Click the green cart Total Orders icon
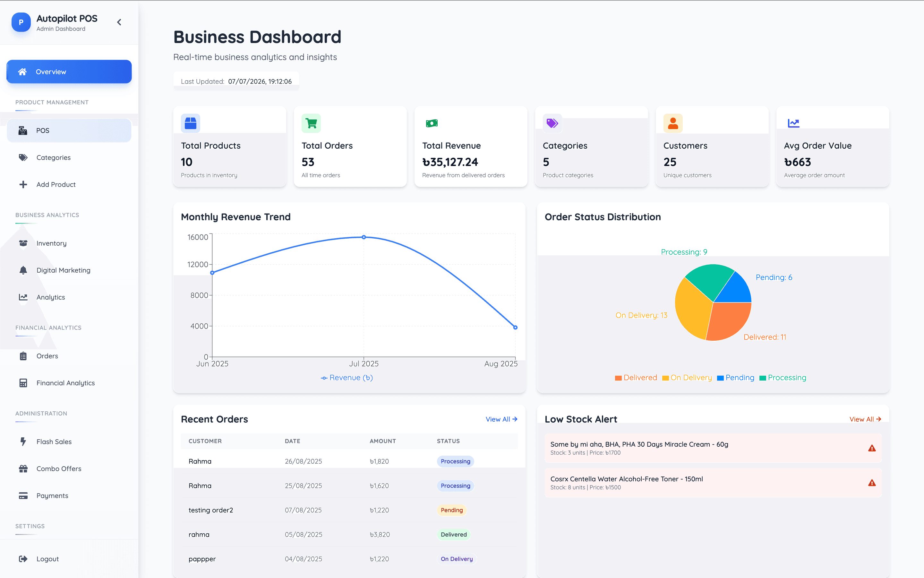 tap(311, 123)
